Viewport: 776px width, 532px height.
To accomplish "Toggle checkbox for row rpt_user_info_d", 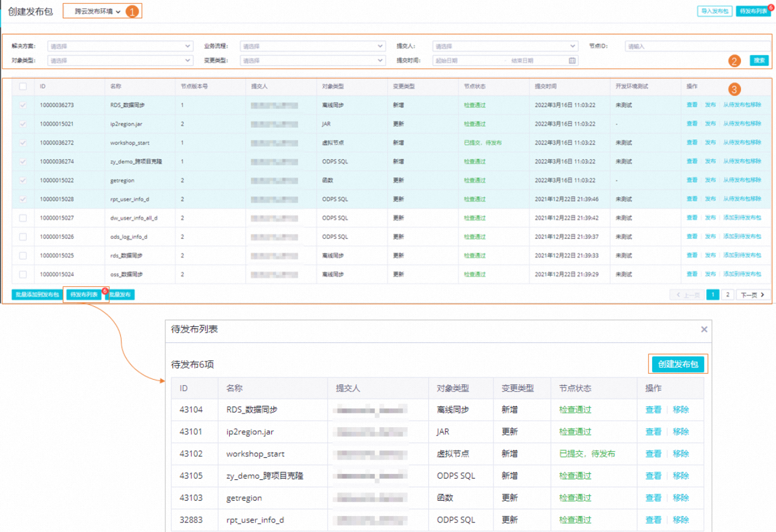I will [x=23, y=199].
